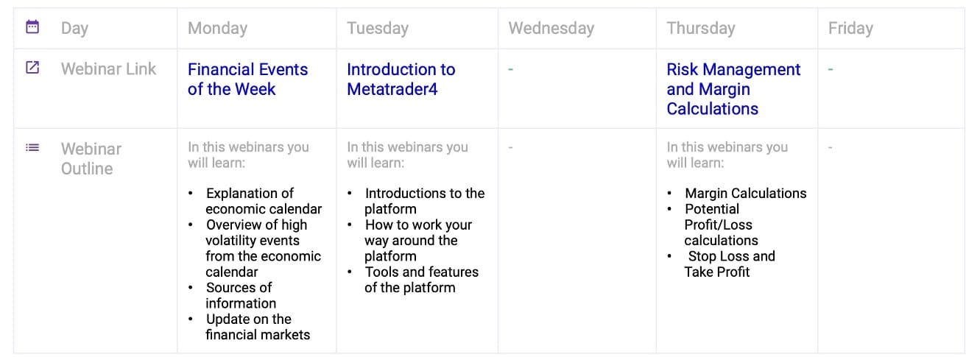The width and height of the screenshot is (980, 357).
Task: Click the Margin Calculations bullet item
Action: (745, 194)
